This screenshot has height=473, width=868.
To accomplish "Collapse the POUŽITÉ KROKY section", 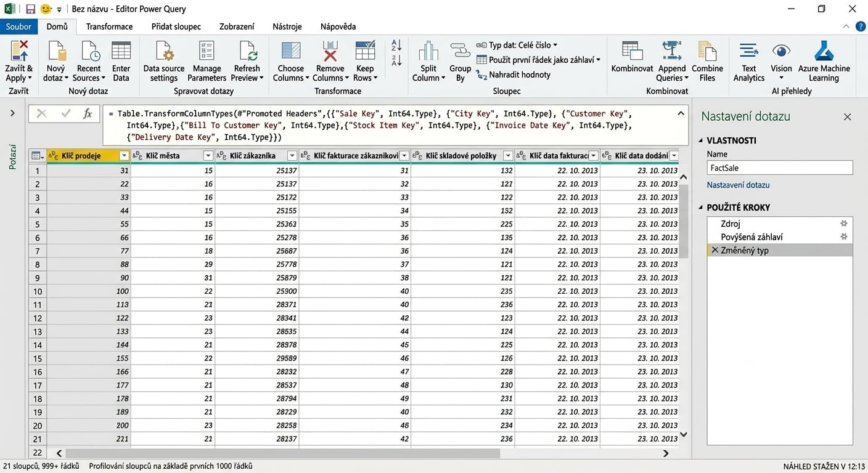I will [x=701, y=208].
